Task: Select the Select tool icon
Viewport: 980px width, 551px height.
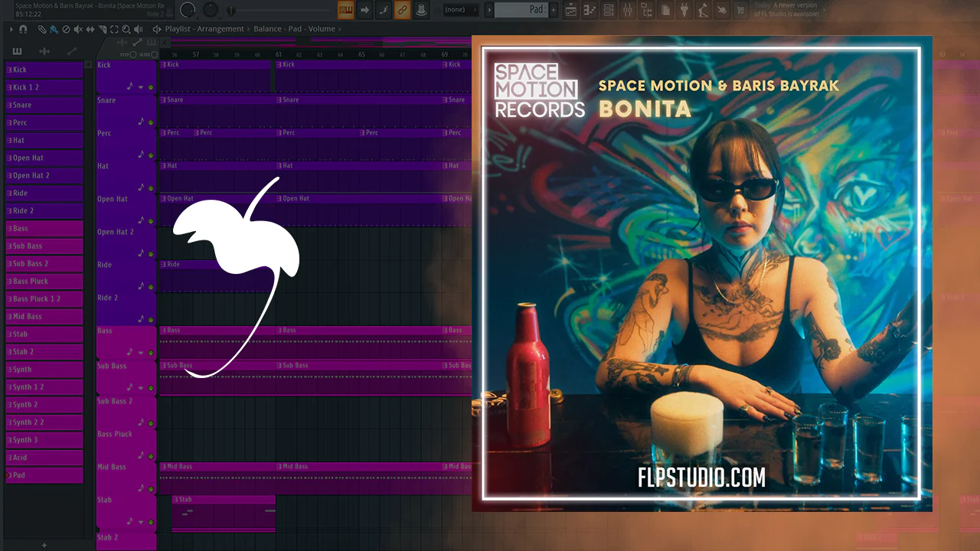Action: pos(115,29)
